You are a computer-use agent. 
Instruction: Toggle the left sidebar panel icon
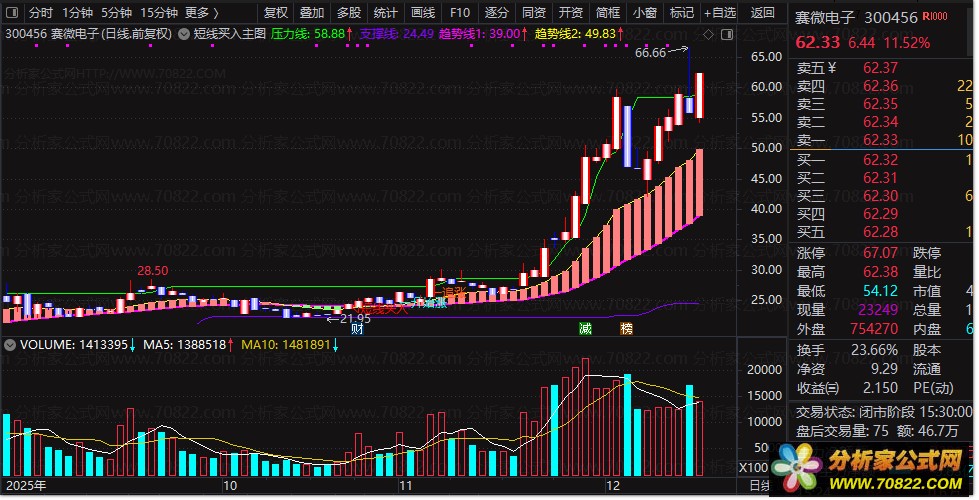click(12, 12)
